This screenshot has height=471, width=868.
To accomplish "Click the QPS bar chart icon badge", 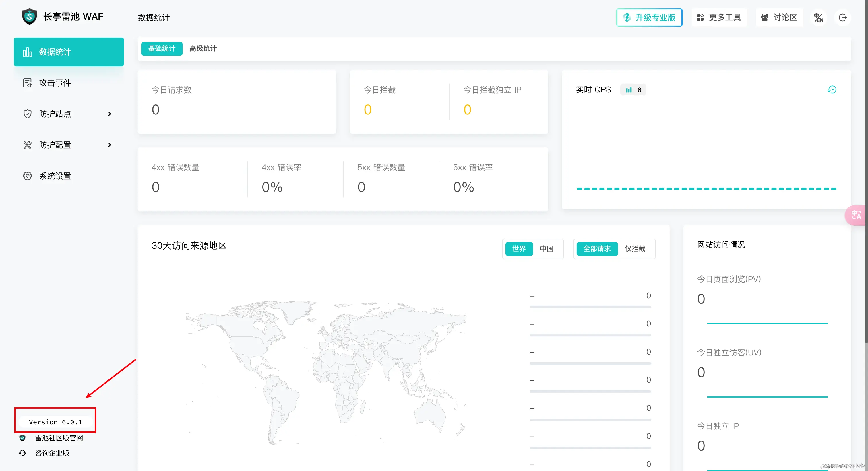I will (629, 90).
